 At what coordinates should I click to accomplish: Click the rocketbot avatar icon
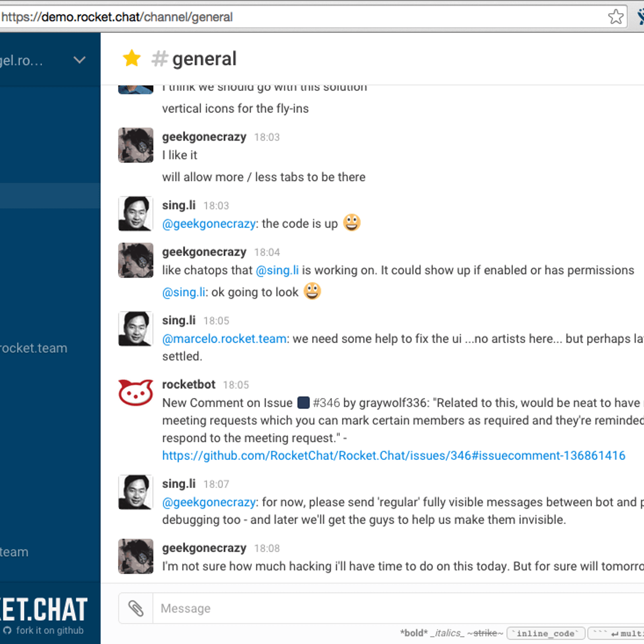[x=136, y=392]
